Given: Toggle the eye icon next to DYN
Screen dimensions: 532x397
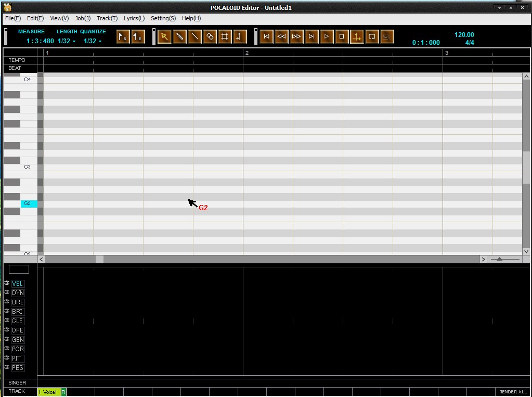Looking at the screenshot, I should [7, 292].
